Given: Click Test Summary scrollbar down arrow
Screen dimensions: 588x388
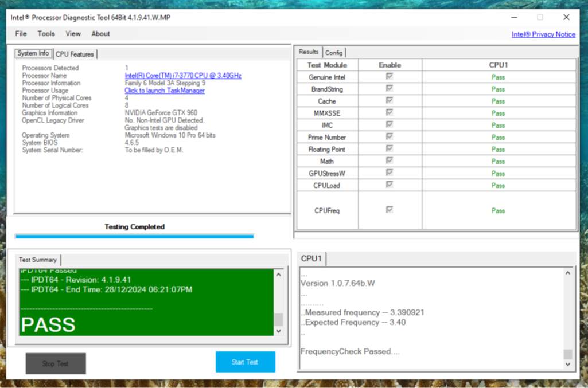Looking at the screenshot, I should pyautogui.click(x=278, y=331).
